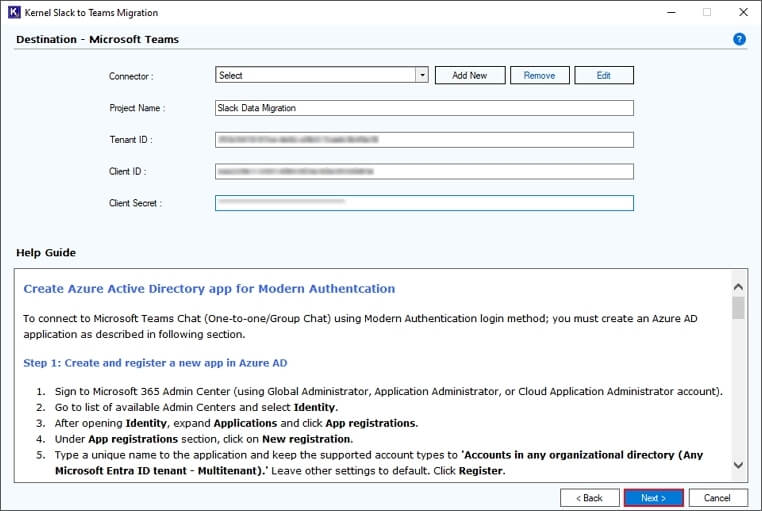Click the 'Tenant ID :' label
Screen dimensions: 762x511
click(131, 139)
